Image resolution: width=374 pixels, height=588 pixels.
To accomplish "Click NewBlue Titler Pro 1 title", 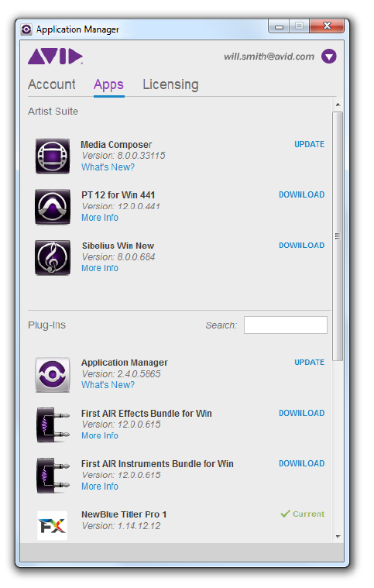I will 124,514.
